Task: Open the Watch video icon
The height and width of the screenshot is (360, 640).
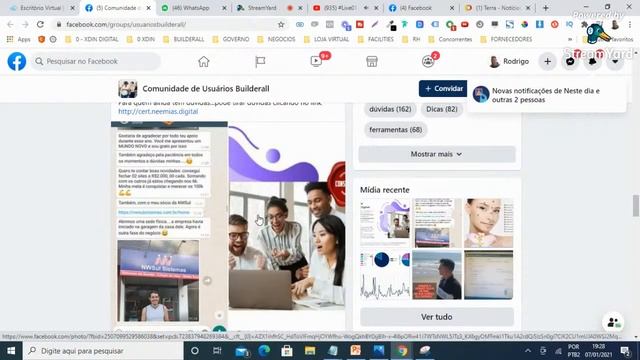Action: pyautogui.click(x=316, y=61)
